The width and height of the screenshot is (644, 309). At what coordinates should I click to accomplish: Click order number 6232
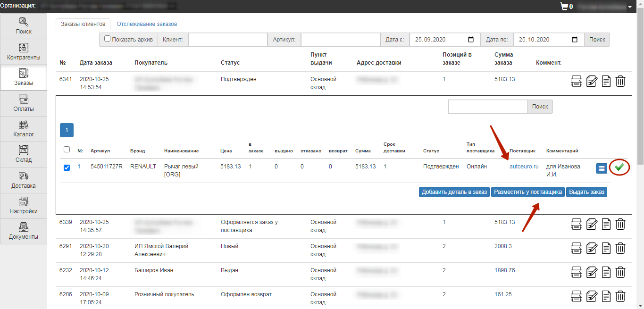pyautogui.click(x=66, y=270)
